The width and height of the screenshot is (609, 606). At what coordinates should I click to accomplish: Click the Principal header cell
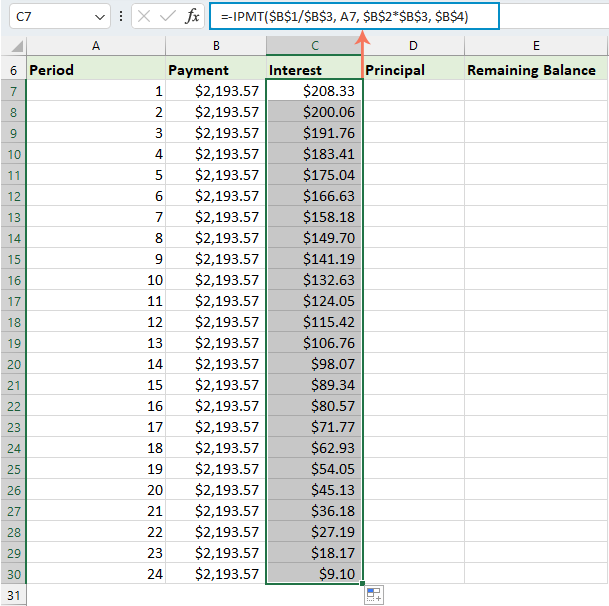point(413,70)
